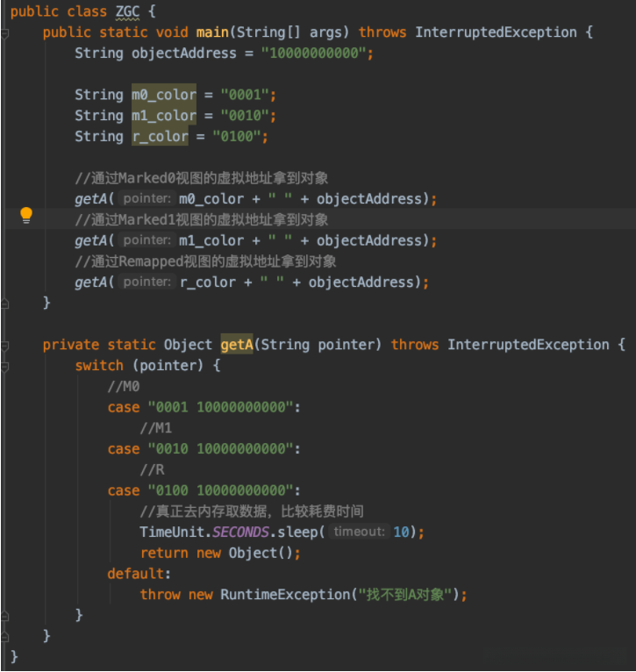Click the Remapped view comment line
The image size is (636, 672).
(x=205, y=261)
